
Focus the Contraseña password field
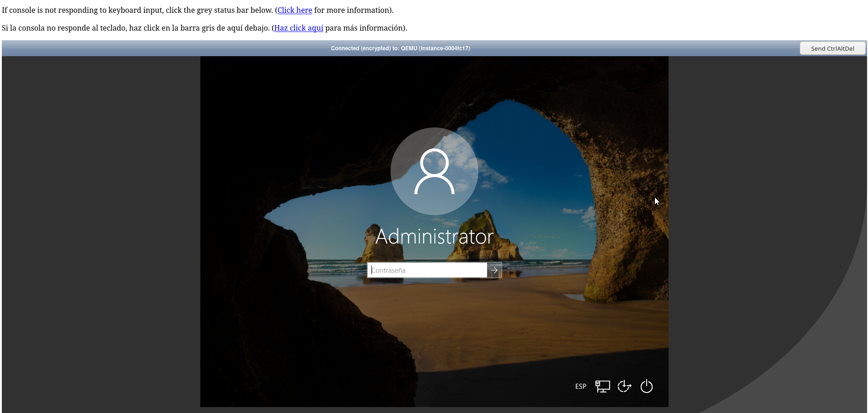pos(427,270)
